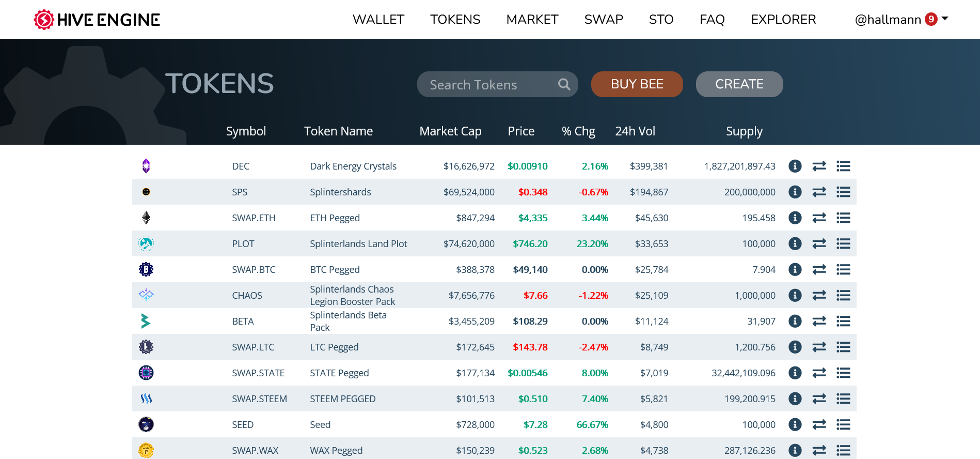The image size is (980, 459).
Task: Click the Supply column header
Action: [745, 131]
